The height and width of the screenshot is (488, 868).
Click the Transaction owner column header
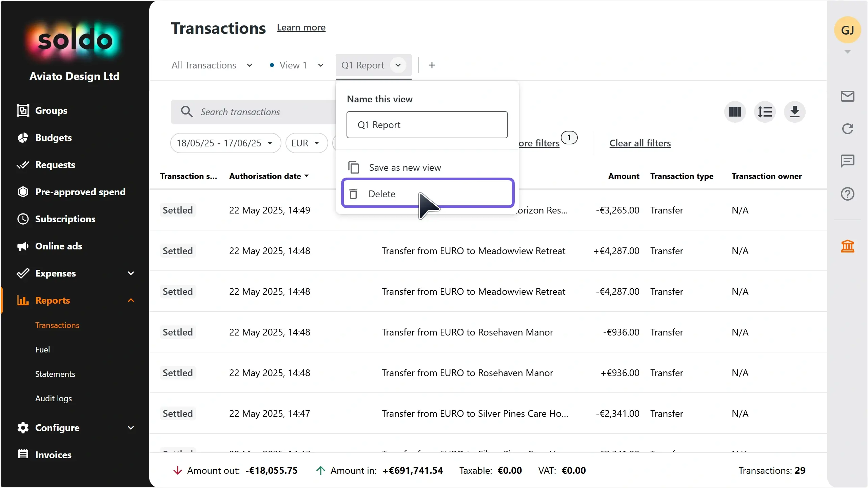[x=766, y=176]
